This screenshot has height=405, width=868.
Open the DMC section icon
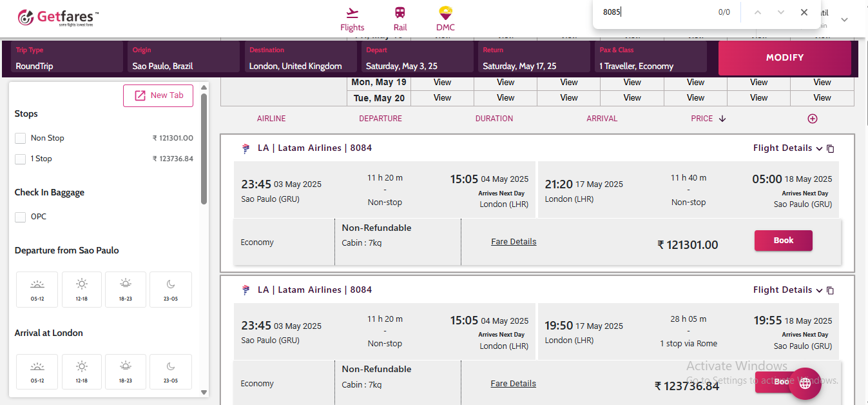tap(445, 13)
